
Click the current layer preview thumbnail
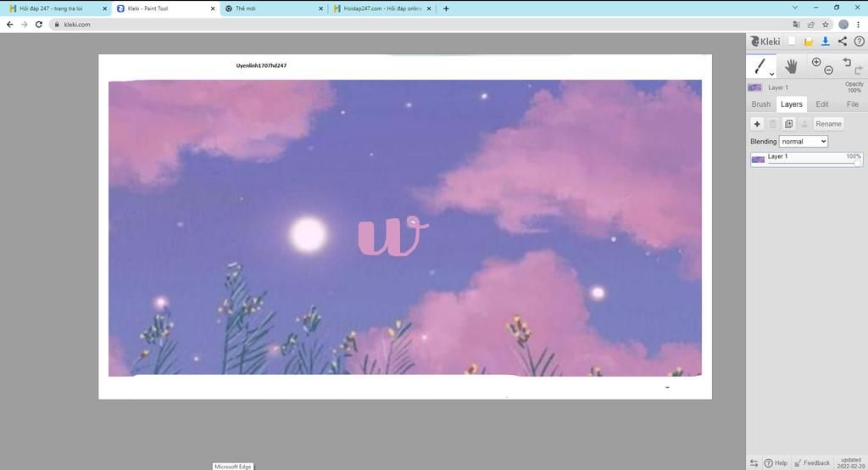coord(754,87)
